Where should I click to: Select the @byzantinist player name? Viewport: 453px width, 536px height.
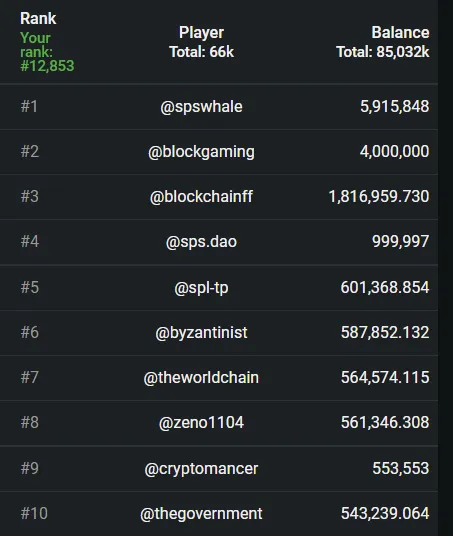(201, 333)
